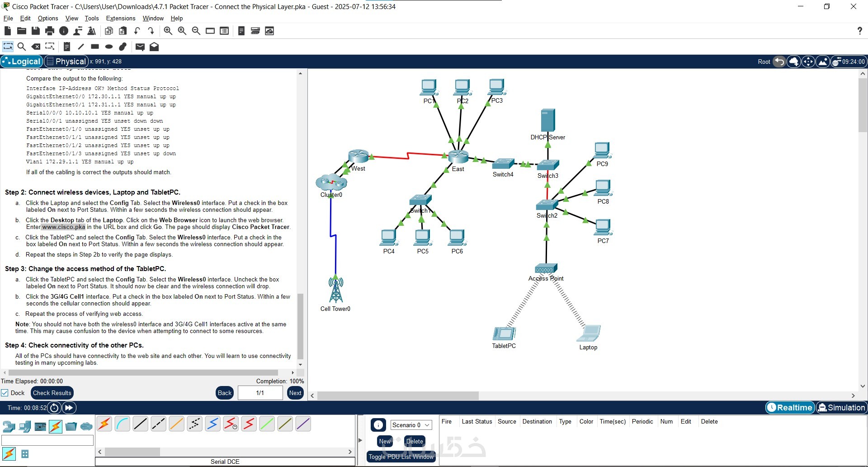Click the Copy icon in the toolbar

[108, 31]
